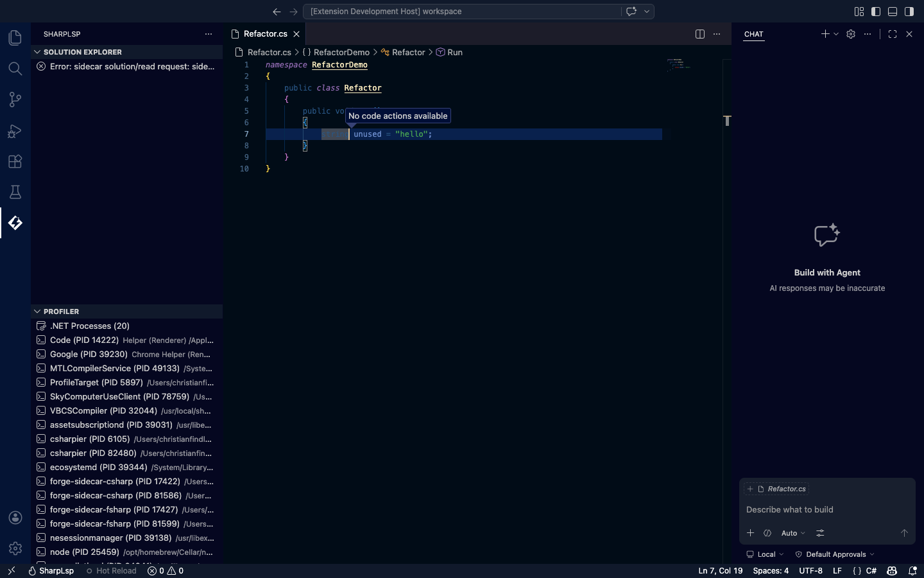924x578 pixels.
Task: Select VBCSCompiler (PID 32044) process
Action: (126, 410)
